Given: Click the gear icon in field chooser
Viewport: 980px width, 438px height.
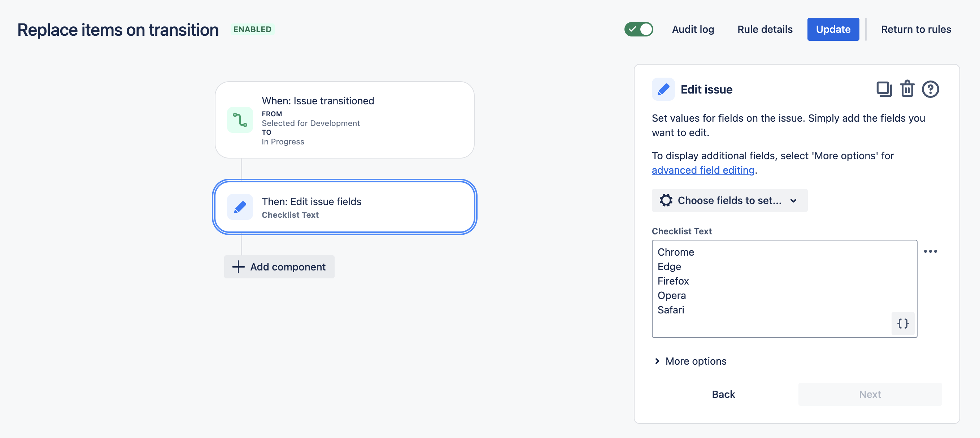Looking at the screenshot, I should (x=666, y=200).
